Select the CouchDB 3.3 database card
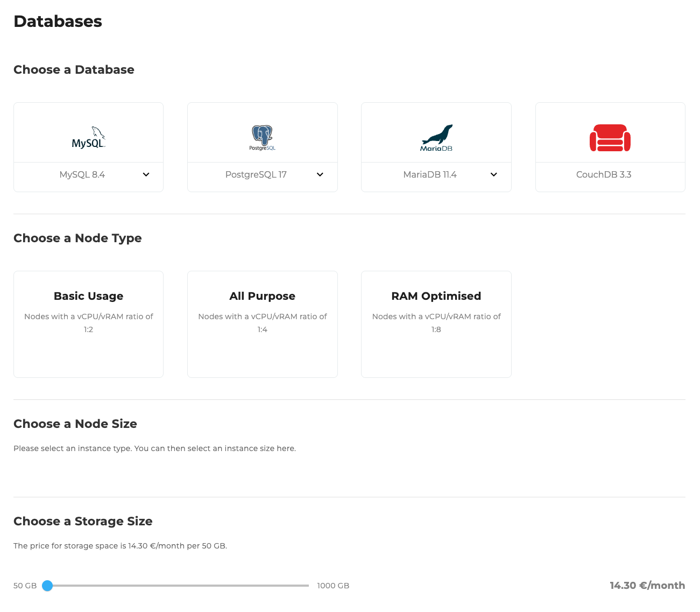 [610, 146]
